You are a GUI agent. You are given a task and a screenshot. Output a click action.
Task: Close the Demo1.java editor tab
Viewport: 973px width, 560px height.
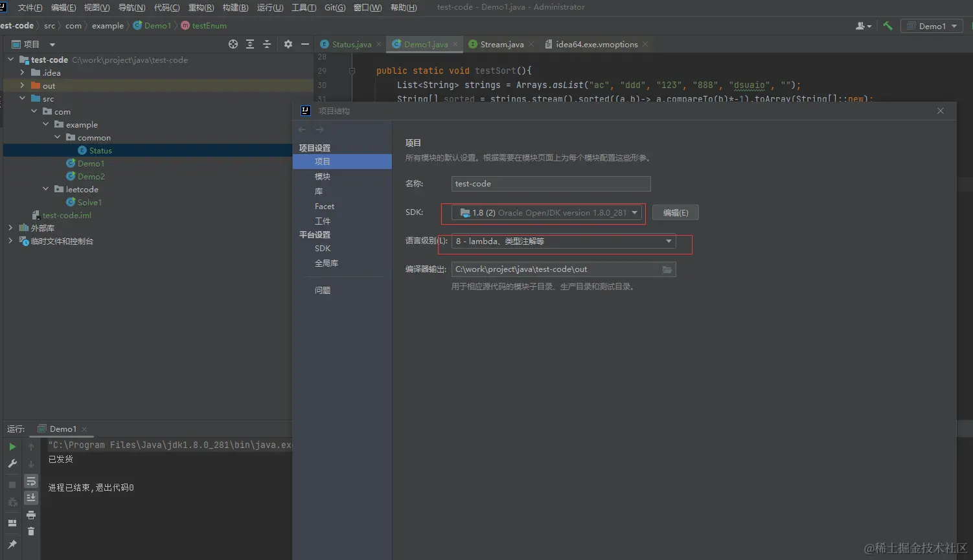click(x=455, y=44)
